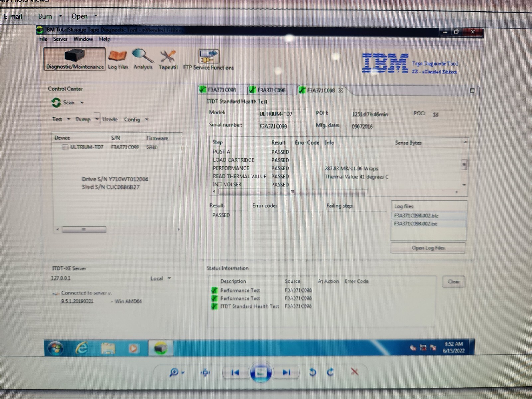Open Internet Explorer from the taskbar
This screenshot has height=399, width=532.
[81, 348]
